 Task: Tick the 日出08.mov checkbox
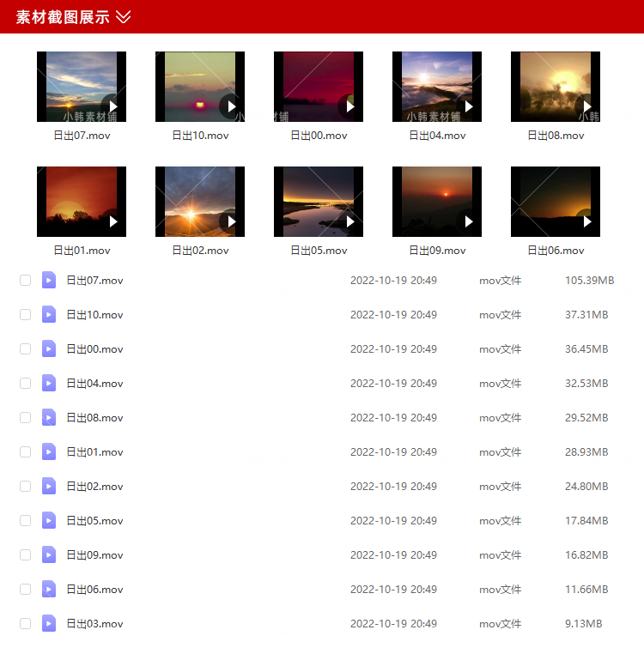pyautogui.click(x=26, y=418)
